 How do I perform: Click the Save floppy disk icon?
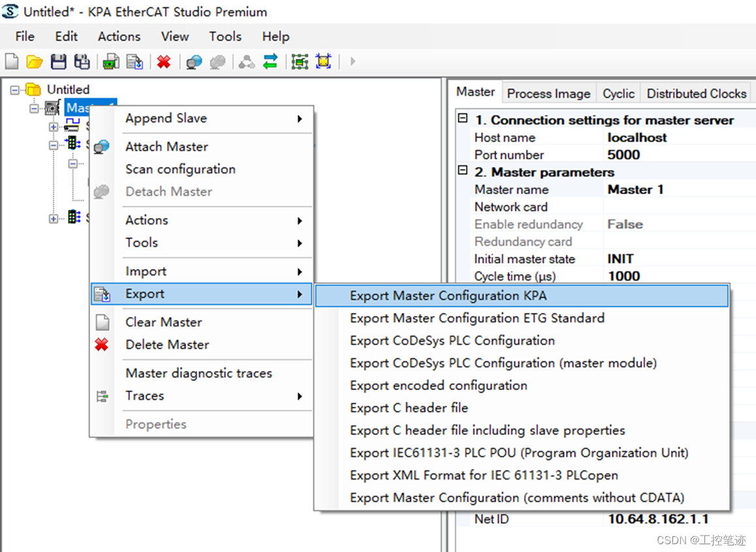58,62
